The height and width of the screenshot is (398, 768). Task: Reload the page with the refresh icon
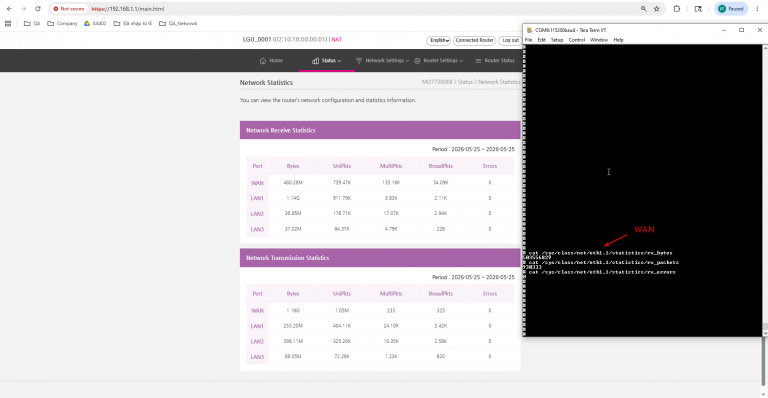click(38, 9)
